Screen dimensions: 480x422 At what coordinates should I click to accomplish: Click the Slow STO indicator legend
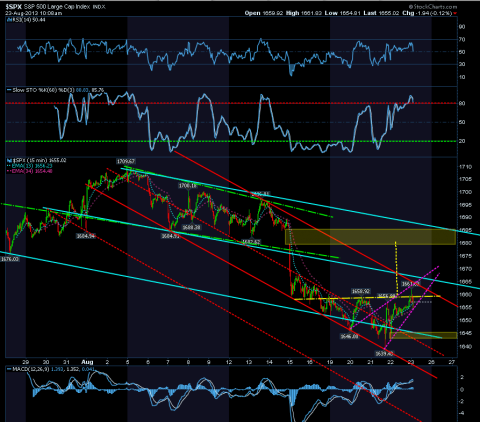click(x=55, y=90)
